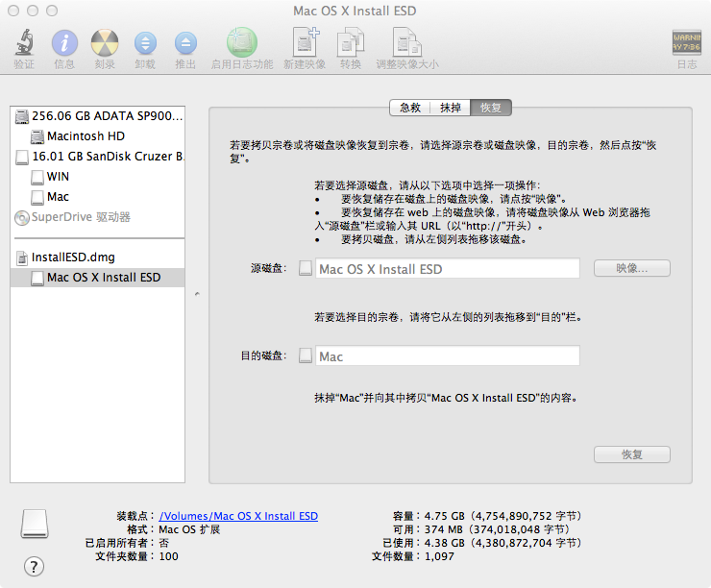This screenshot has width=711, height=588.
Task: Click the Restore (恢复) button at bottom right
Action: point(631,454)
